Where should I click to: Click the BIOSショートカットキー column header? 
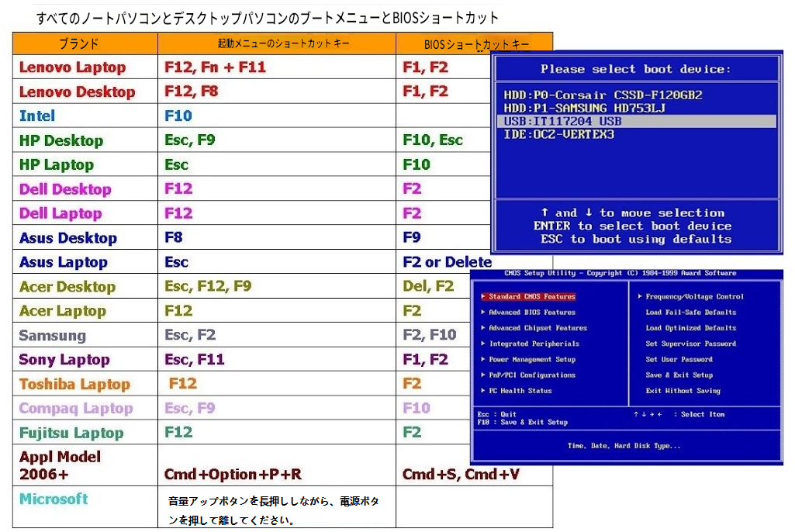(x=474, y=43)
